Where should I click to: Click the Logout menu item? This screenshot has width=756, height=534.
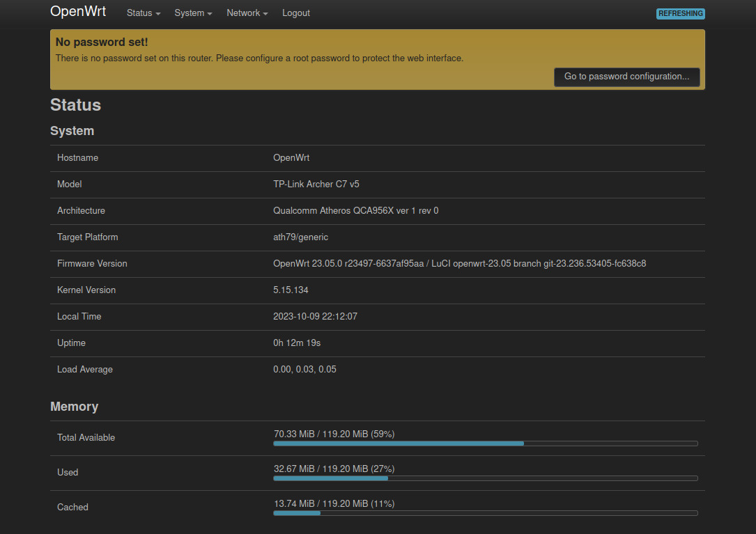296,13
